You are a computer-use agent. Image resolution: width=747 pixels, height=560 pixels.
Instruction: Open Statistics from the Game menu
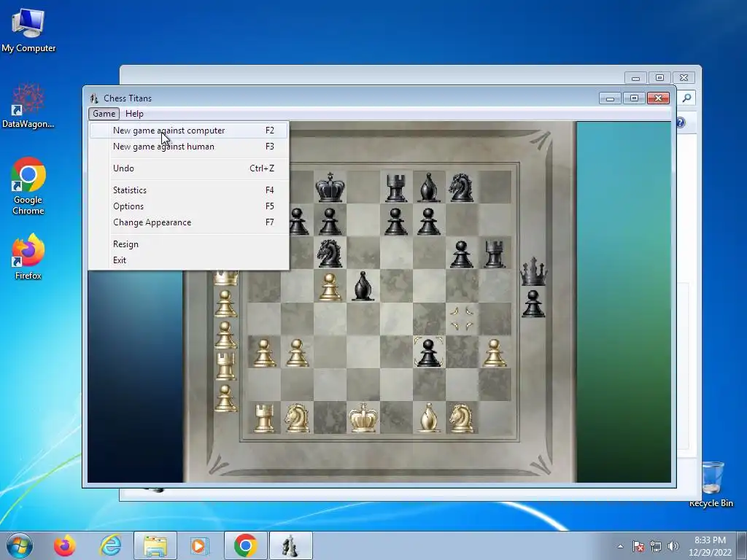(x=189, y=190)
